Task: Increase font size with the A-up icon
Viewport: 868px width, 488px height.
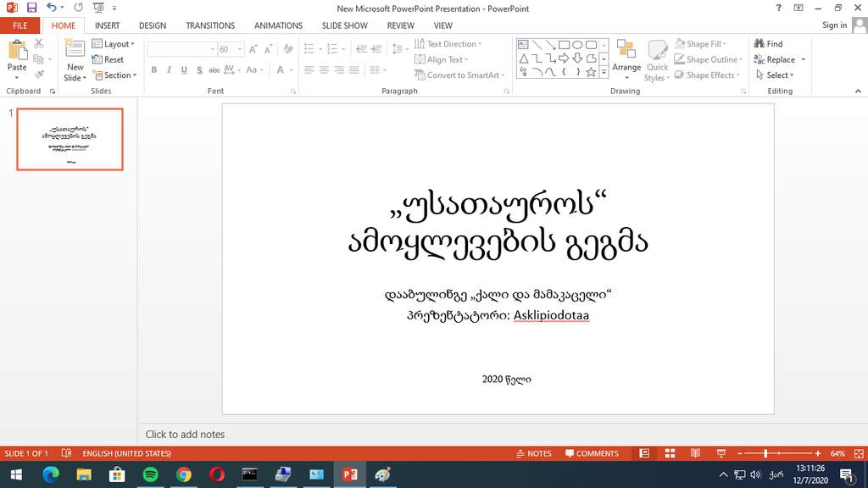Action: [253, 49]
